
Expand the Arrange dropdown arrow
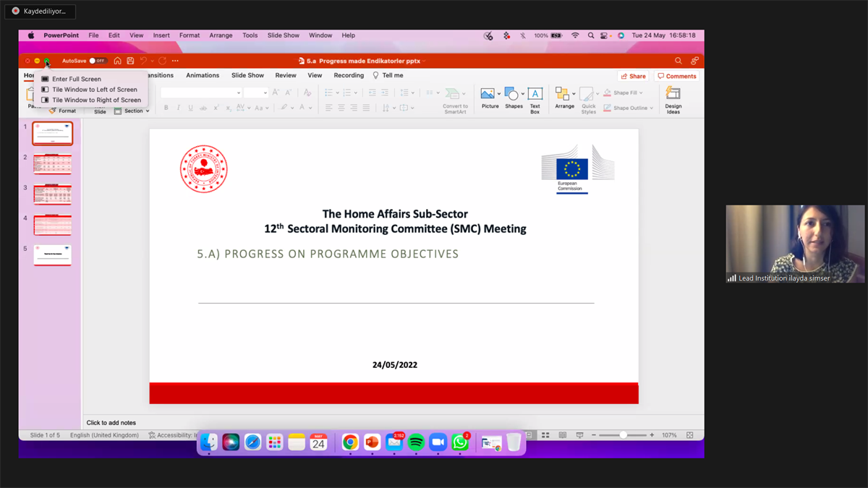pyautogui.click(x=574, y=94)
